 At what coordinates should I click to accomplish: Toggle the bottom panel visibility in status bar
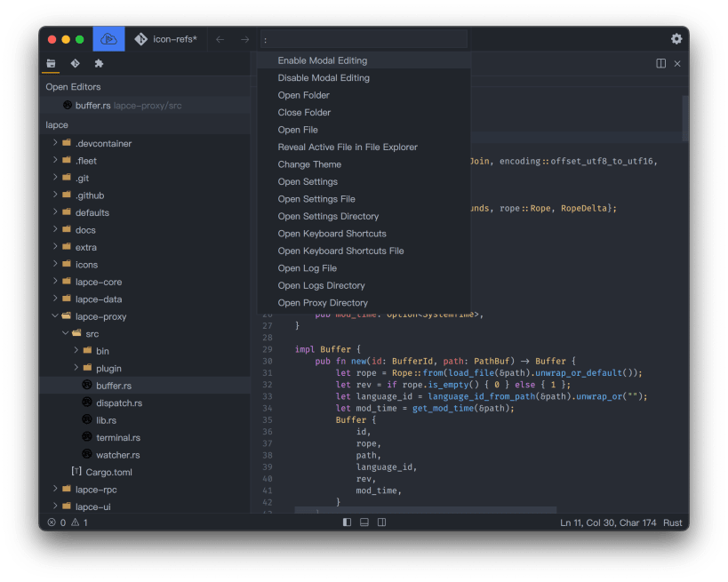click(364, 522)
